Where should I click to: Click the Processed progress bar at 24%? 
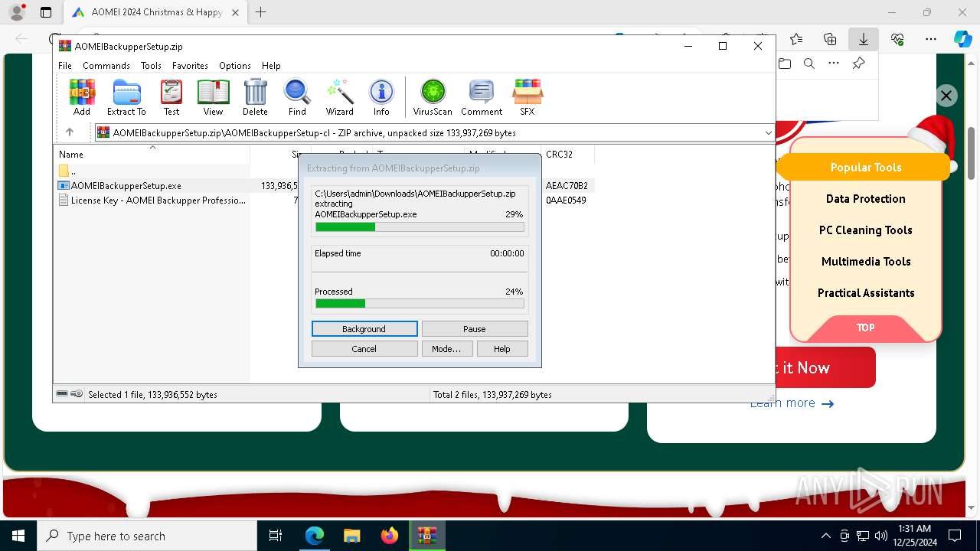(x=420, y=304)
